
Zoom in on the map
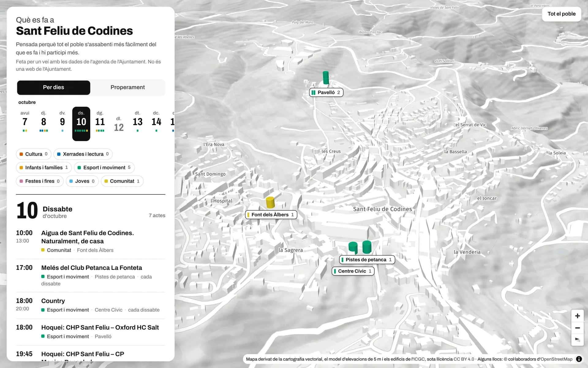[577, 316]
